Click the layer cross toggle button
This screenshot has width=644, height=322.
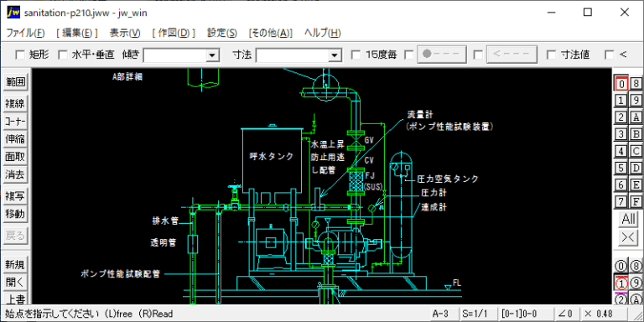click(628, 237)
